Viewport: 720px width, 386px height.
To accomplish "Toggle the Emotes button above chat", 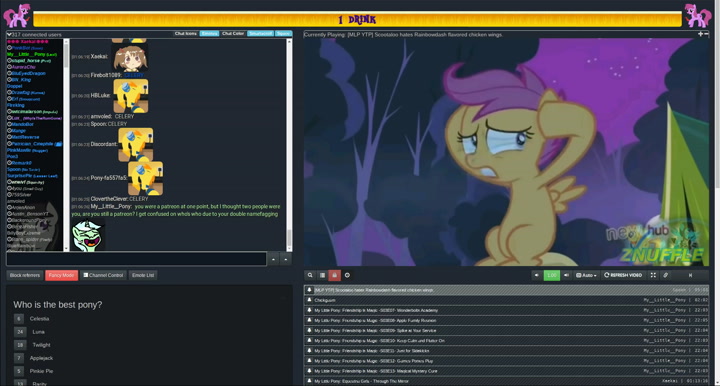I will click(x=209, y=34).
